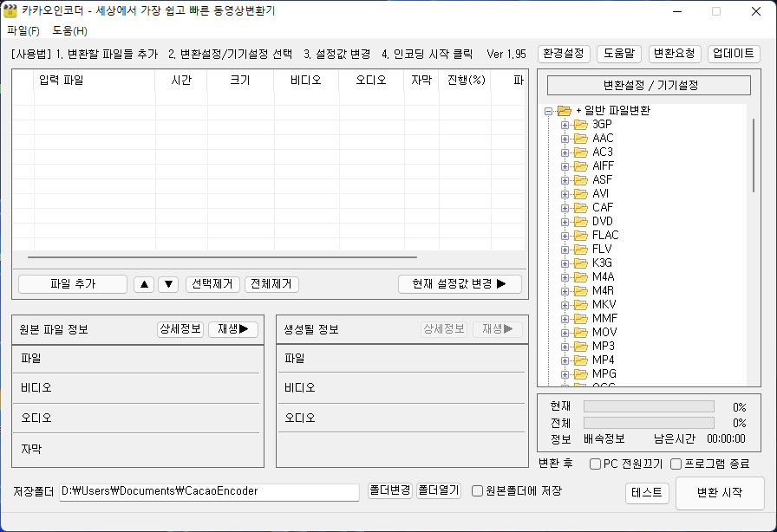The height and width of the screenshot is (532, 777).
Task: Collapse the 일반 파일변환 tree node
Action: [549, 111]
